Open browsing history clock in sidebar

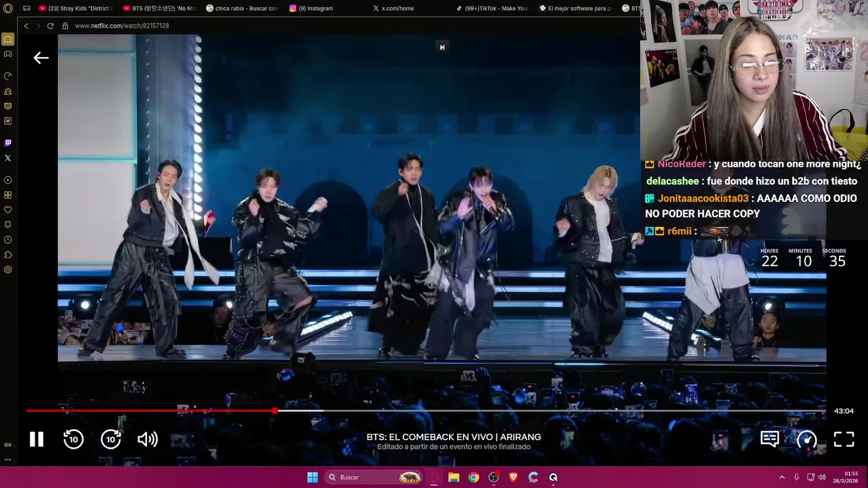(8, 240)
